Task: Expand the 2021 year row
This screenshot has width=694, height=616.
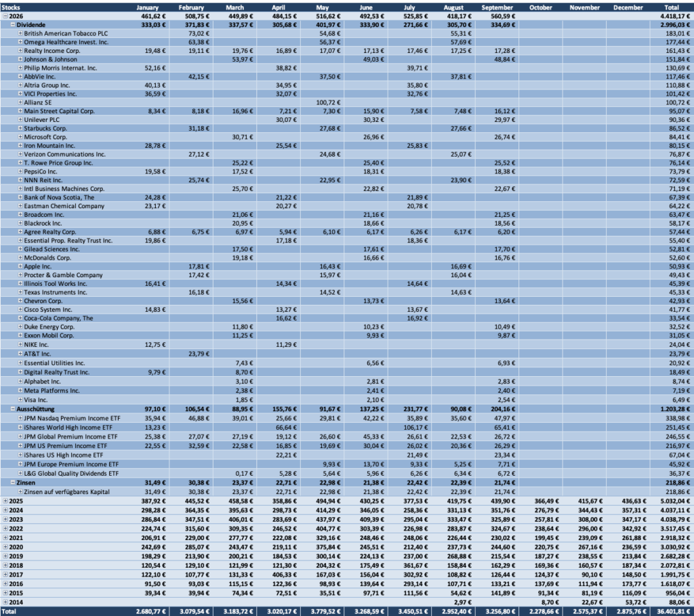Action: click(5, 537)
